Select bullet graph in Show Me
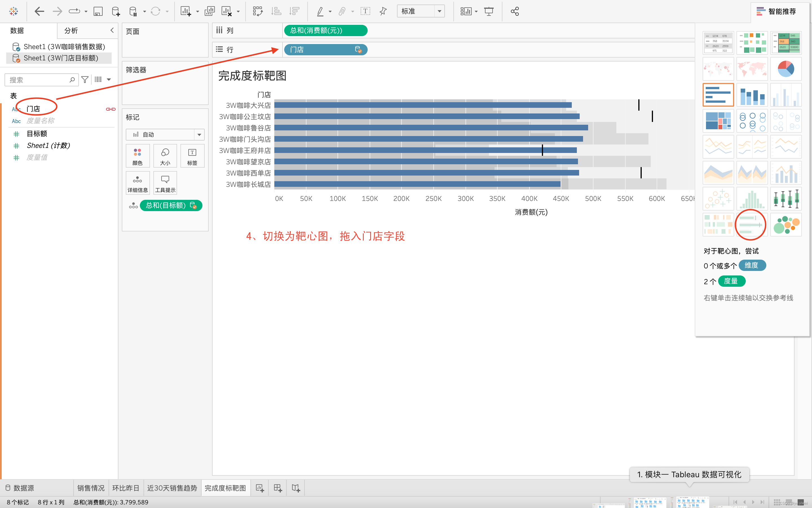This screenshot has width=812, height=508. tap(752, 224)
